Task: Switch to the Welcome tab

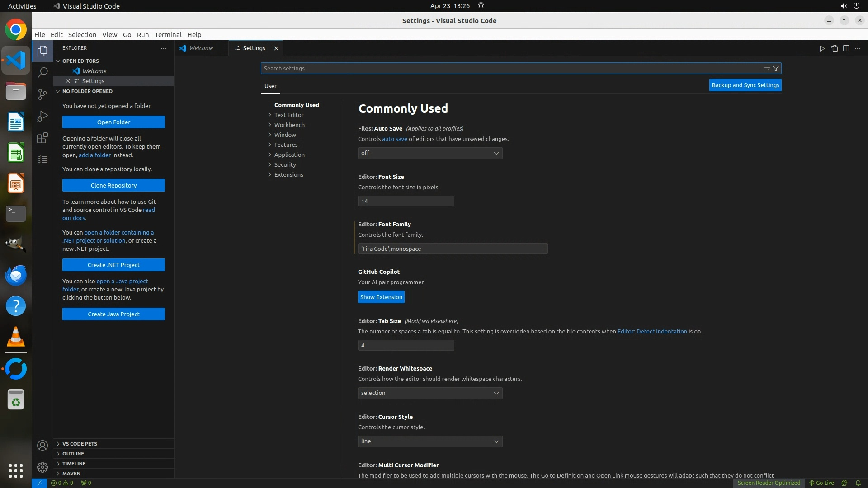Action: (201, 48)
